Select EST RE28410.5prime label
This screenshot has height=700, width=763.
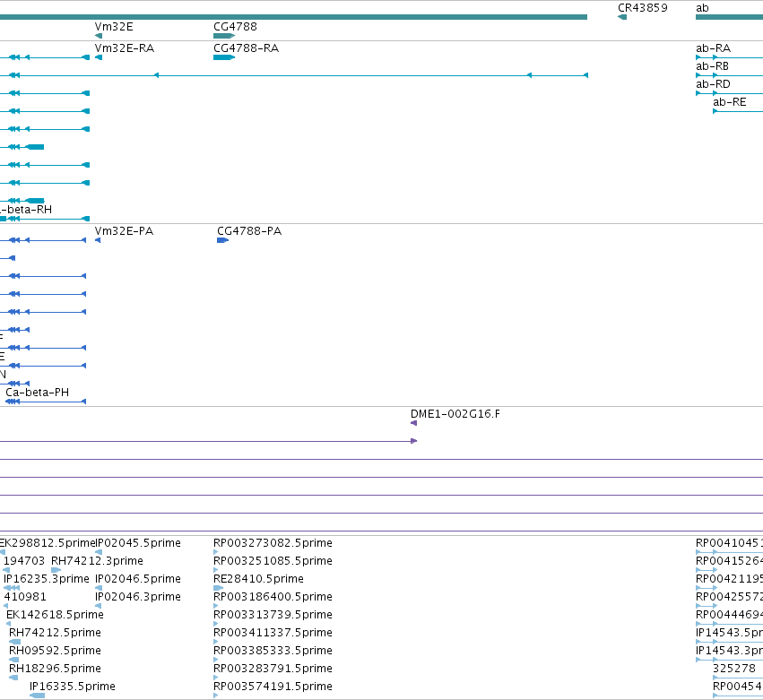258,579
